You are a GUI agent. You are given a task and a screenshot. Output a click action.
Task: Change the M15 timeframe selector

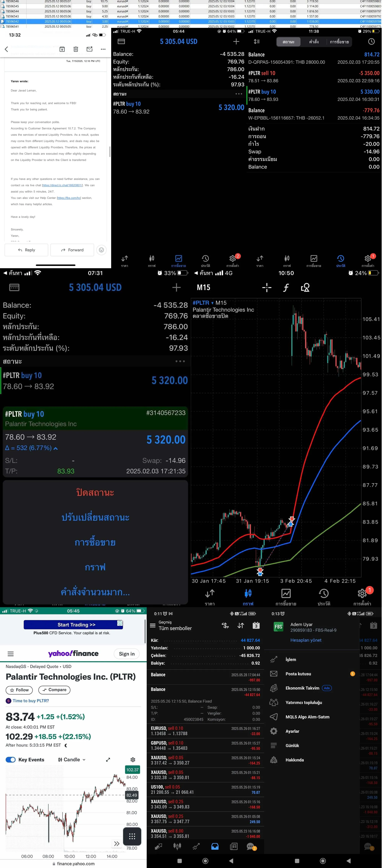pyautogui.click(x=203, y=287)
